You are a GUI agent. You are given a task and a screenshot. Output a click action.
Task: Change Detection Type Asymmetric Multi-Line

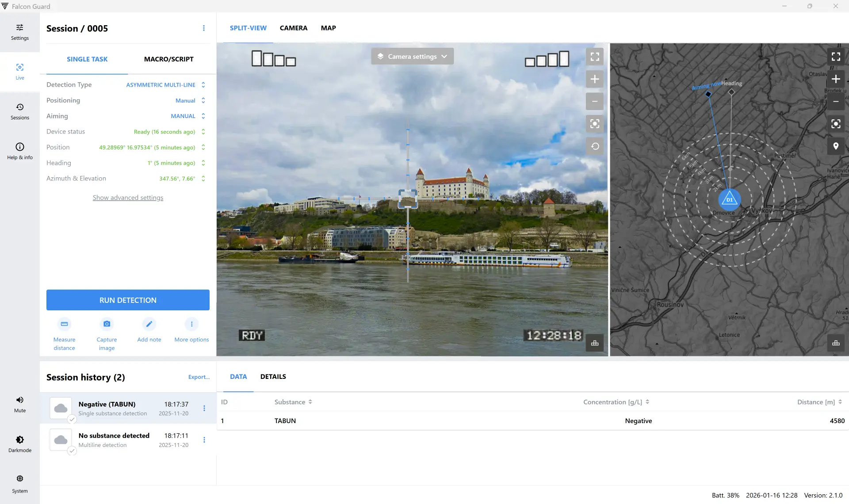point(166,85)
